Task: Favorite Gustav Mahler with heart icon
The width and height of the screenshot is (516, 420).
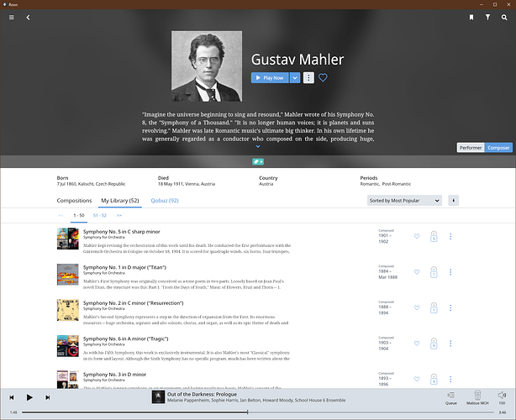Action: (323, 77)
